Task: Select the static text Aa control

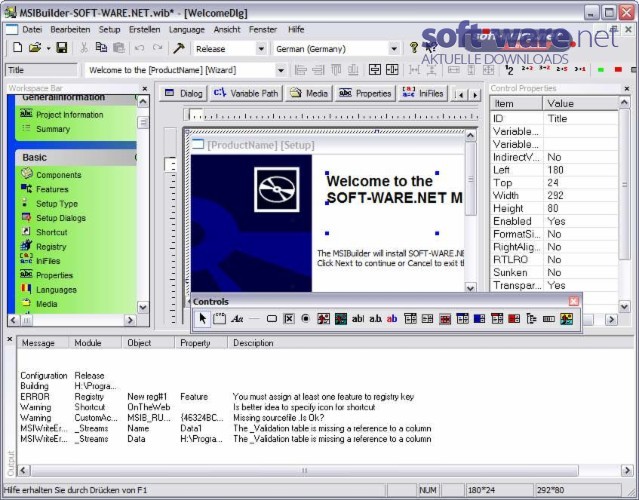Action: tap(237, 319)
